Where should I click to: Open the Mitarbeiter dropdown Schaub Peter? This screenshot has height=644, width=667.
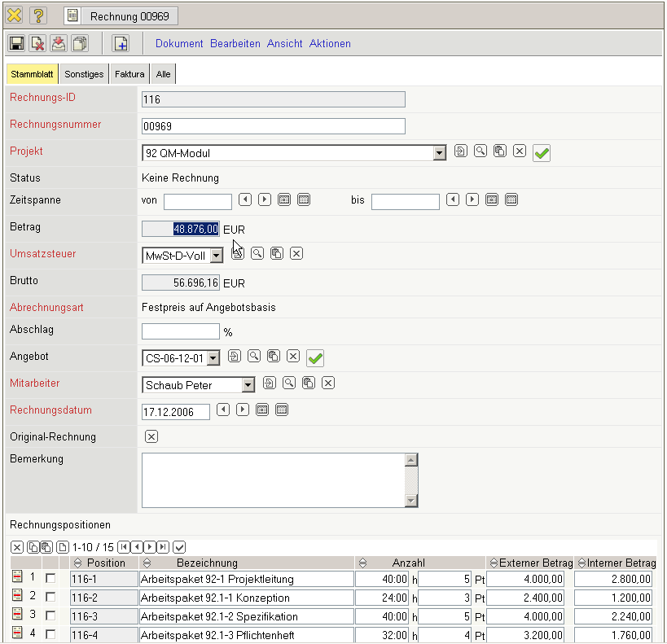pyautogui.click(x=248, y=385)
